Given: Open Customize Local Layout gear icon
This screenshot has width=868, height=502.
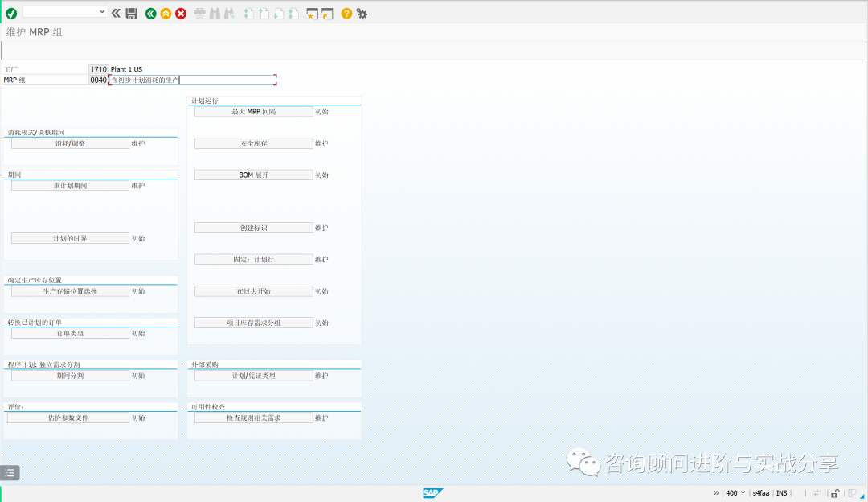Looking at the screenshot, I should tap(361, 13).
